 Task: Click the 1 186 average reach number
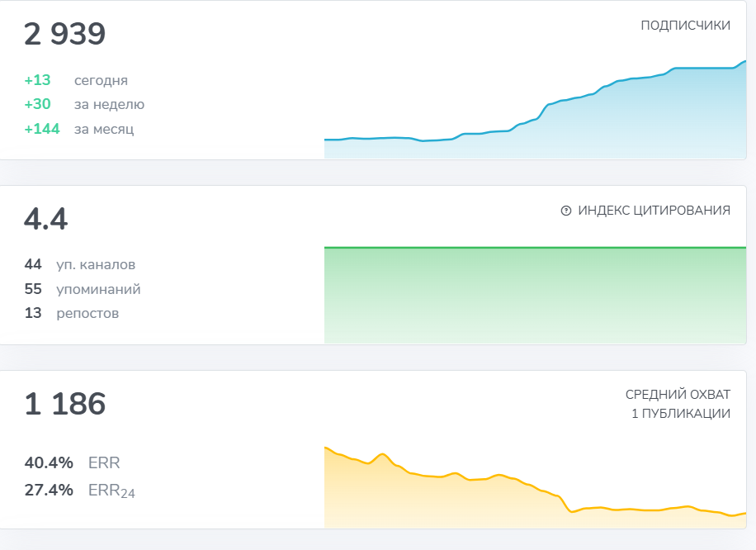[x=65, y=405]
